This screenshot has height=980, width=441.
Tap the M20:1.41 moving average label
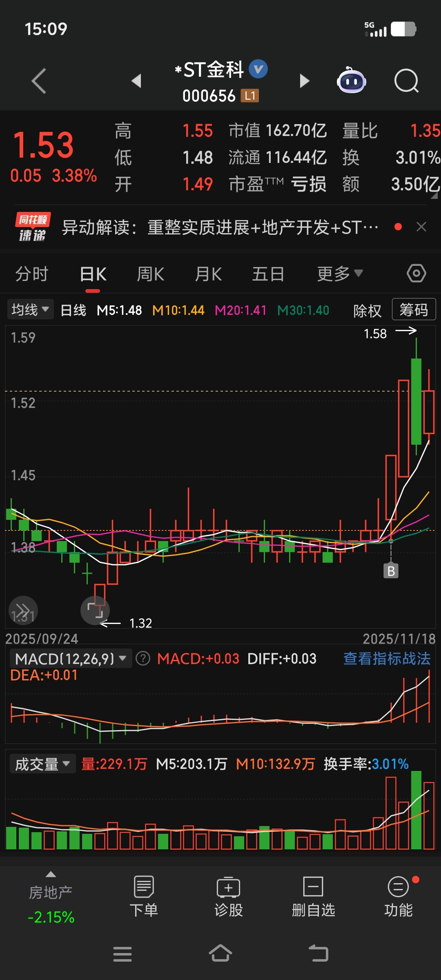pyautogui.click(x=241, y=310)
